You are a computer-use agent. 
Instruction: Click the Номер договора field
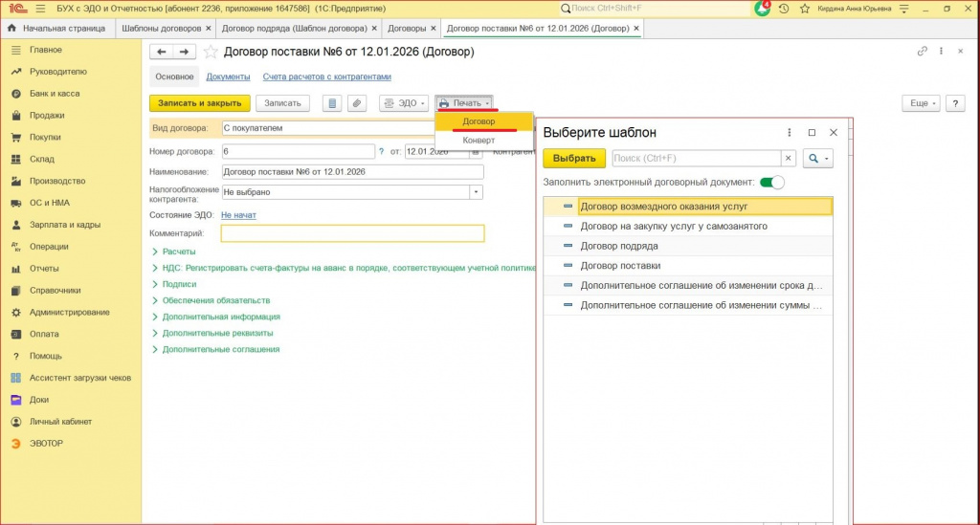coord(299,152)
